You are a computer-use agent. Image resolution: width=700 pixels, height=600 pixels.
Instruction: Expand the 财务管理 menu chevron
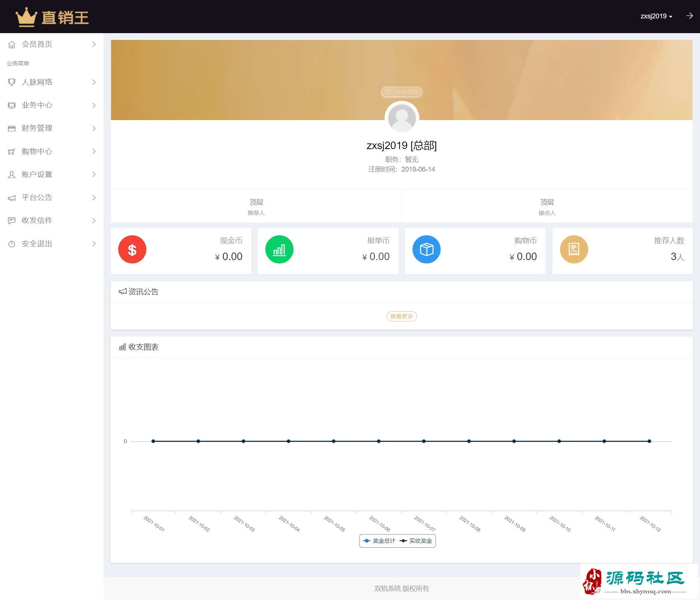[94, 128]
